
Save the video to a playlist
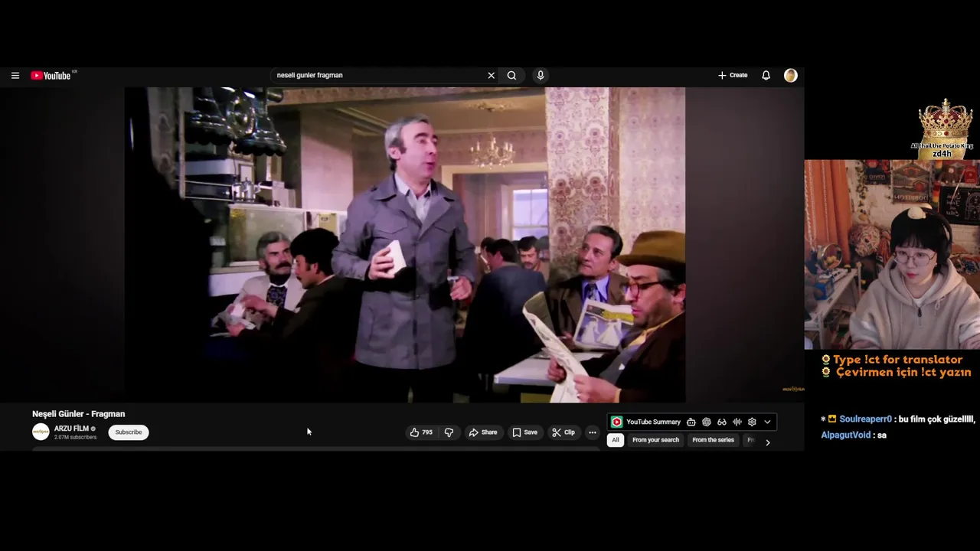click(524, 432)
